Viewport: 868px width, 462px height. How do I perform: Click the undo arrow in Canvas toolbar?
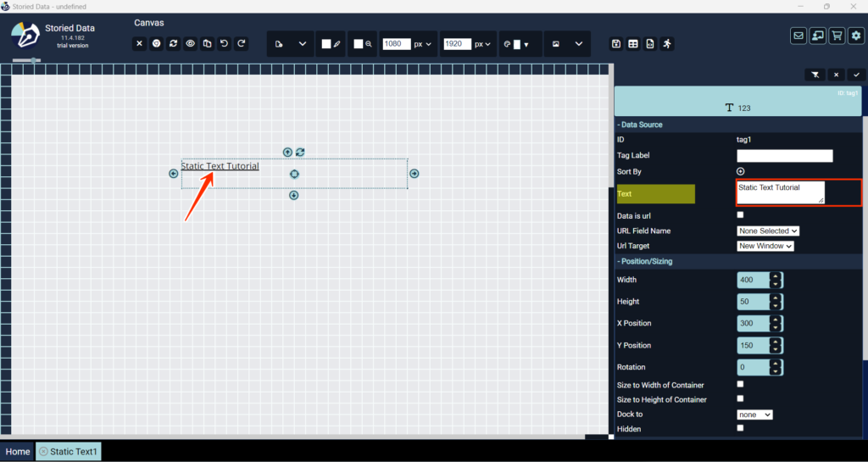coord(224,44)
